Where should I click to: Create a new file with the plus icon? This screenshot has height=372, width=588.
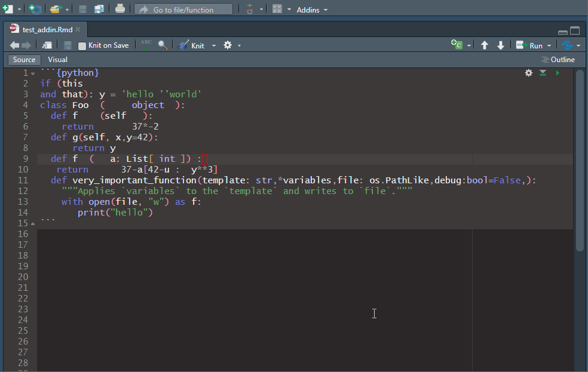click(8, 9)
